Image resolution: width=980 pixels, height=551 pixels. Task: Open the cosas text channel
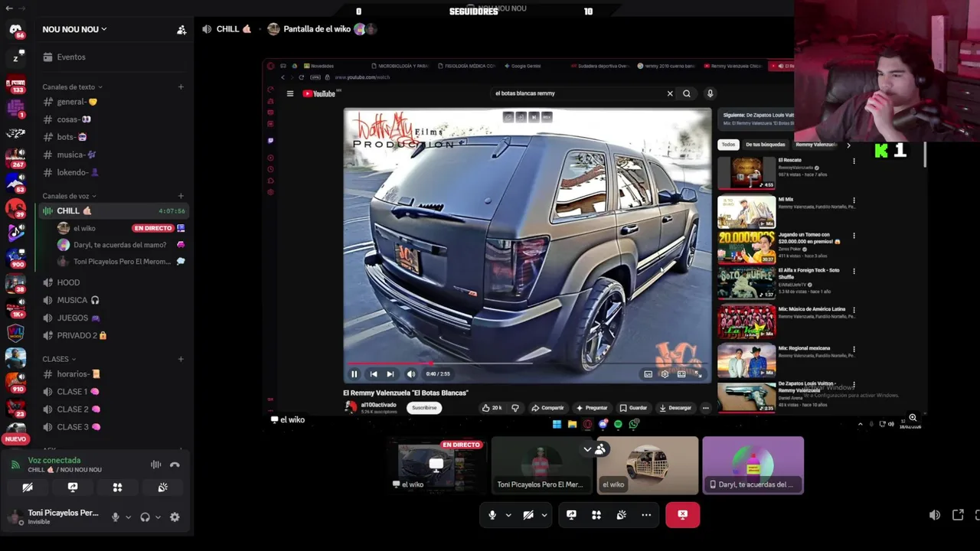(x=113, y=119)
